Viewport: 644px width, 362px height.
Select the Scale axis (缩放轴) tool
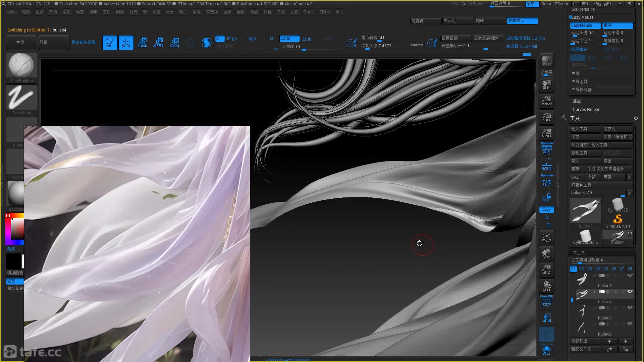pos(158,43)
